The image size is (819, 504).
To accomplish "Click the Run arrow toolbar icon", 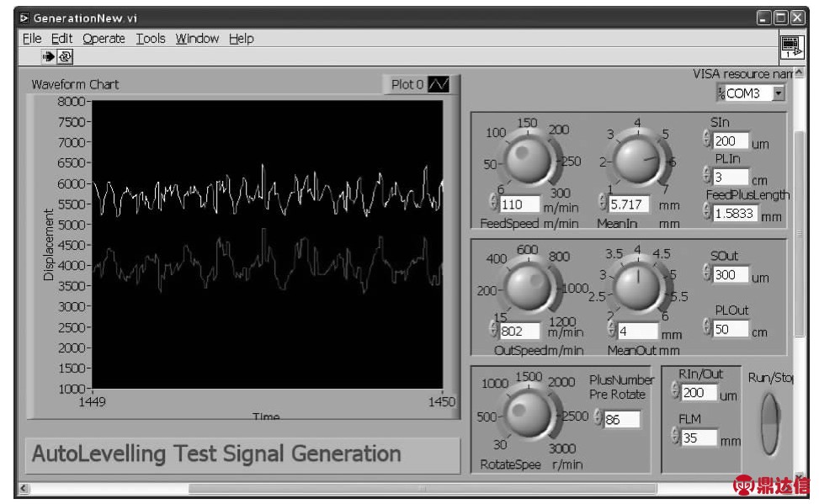I will pyautogui.click(x=48, y=57).
